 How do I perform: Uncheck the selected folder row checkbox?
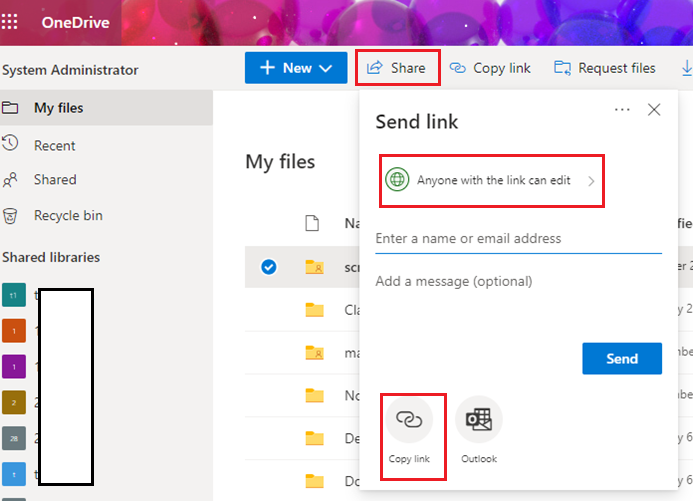(x=269, y=267)
